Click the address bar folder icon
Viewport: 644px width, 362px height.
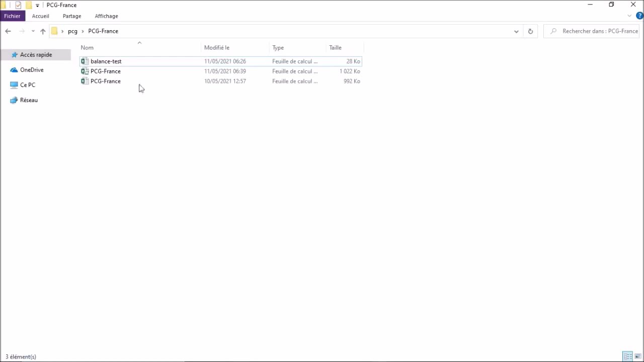[54, 31]
